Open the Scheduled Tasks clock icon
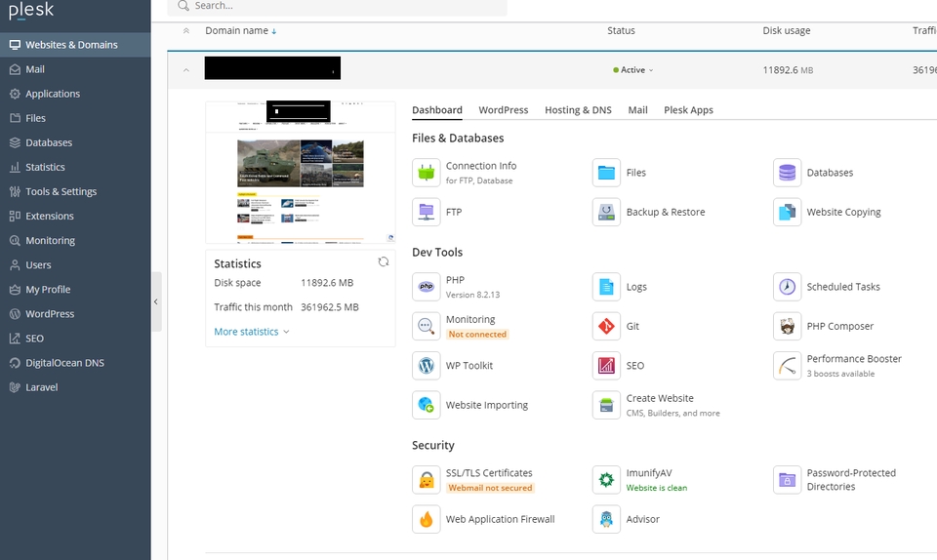Viewport: 937px width, 560px height. 787,287
